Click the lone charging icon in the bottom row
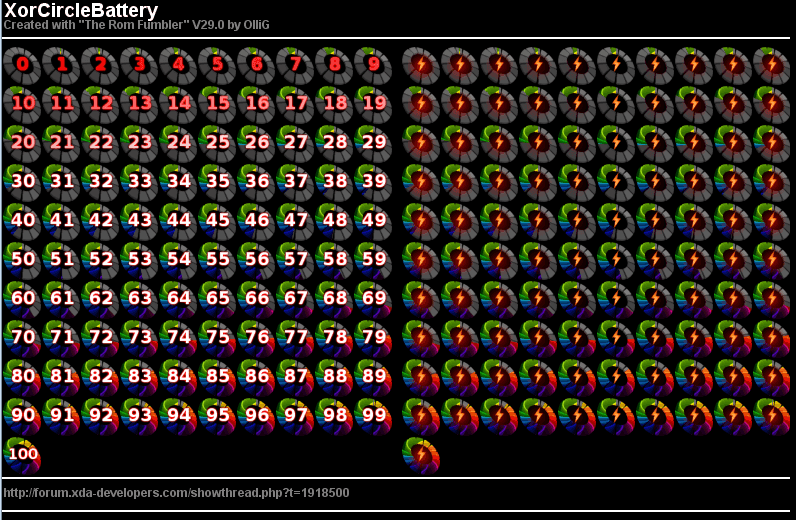Image resolution: width=796 pixels, height=520 pixels. click(x=421, y=456)
